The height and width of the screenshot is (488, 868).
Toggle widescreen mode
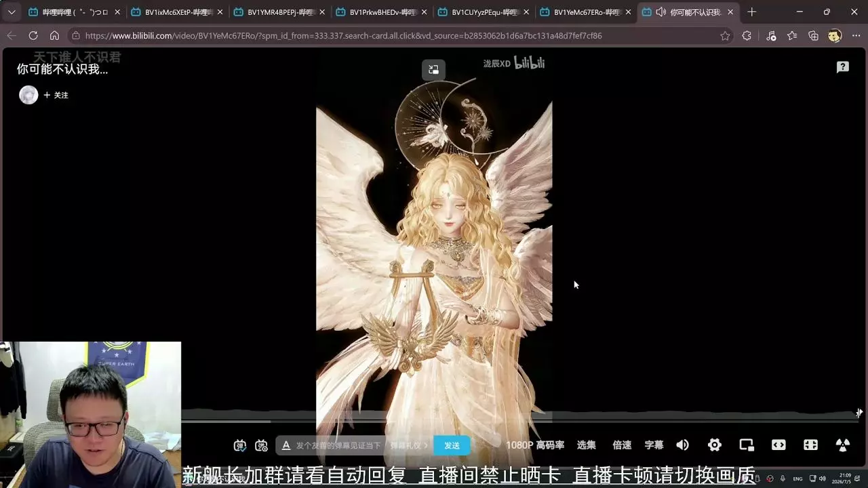coord(778,445)
